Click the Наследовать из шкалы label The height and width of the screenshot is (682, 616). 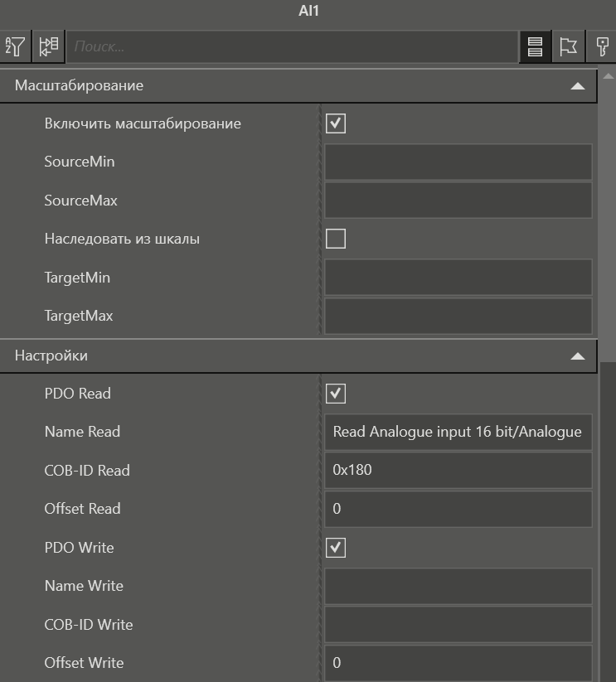122,239
